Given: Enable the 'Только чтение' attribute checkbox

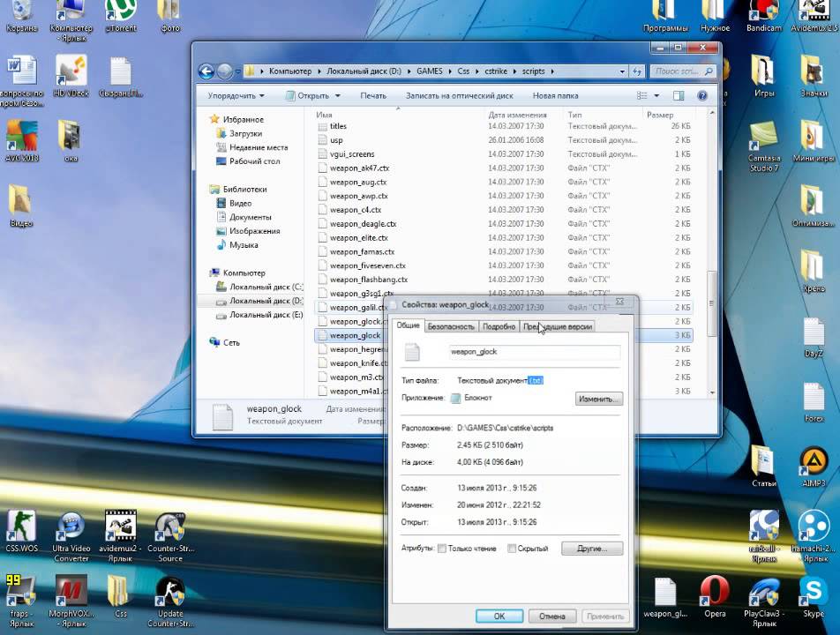Looking at the screenshot, I should 442,549.
